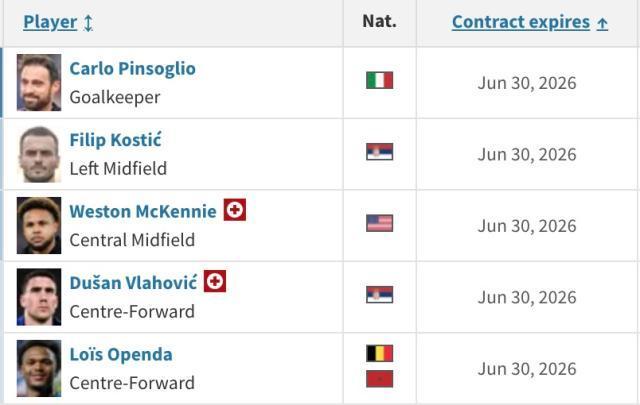
Task: Sort by Contract expires column
Action: point(529,22)
